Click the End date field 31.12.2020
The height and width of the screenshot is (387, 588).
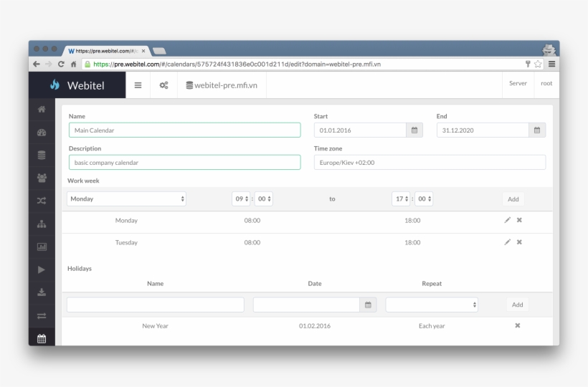click(483, 130)
